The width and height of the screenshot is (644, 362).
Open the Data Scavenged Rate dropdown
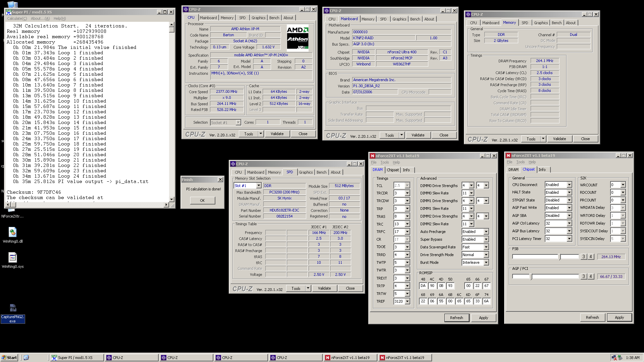coord(486,247)
